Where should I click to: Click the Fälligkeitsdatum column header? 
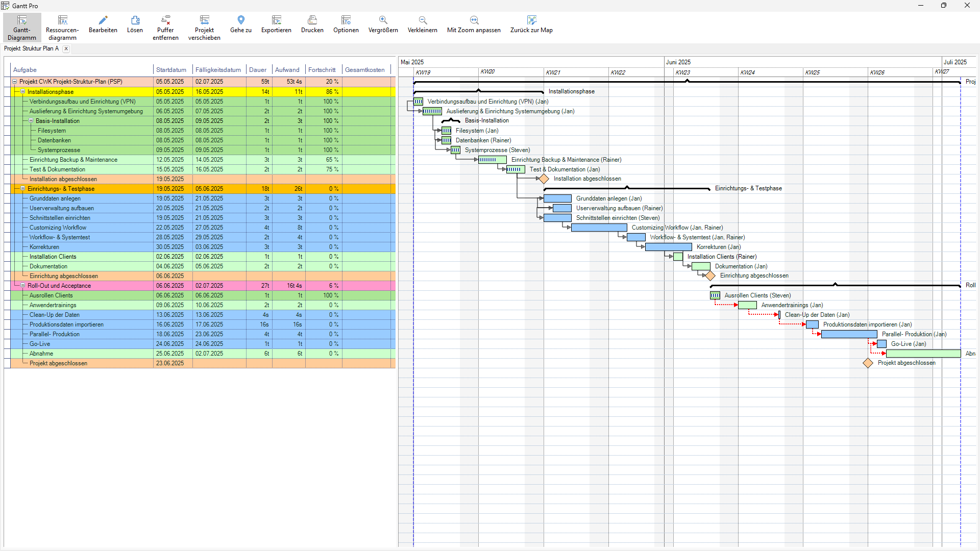click(x=218, y=70)
